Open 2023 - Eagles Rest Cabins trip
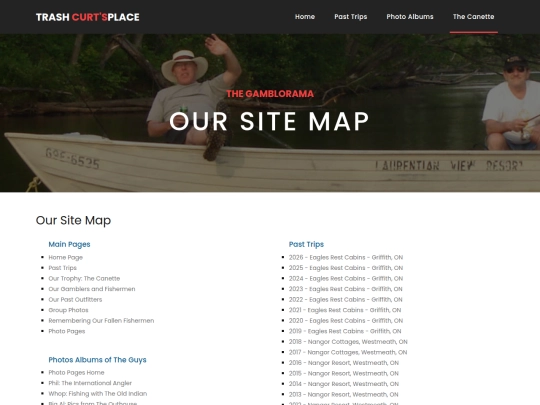540x405 pixels. tap(345, 289)
